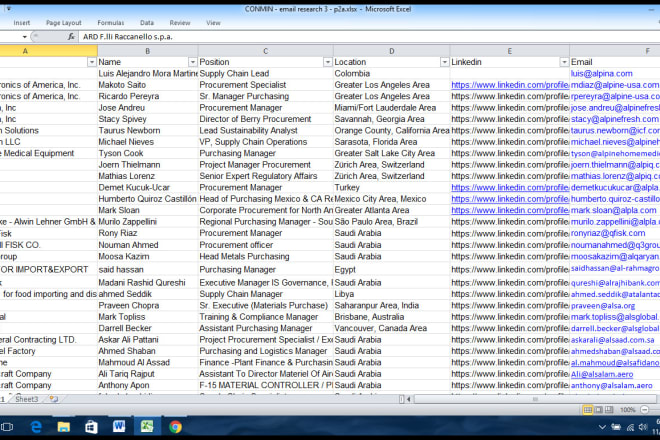Viewport: 660px width, 440px height.
Task: Select the cell 'Stacy Spivey'
Action: click(x=148, y=119)
